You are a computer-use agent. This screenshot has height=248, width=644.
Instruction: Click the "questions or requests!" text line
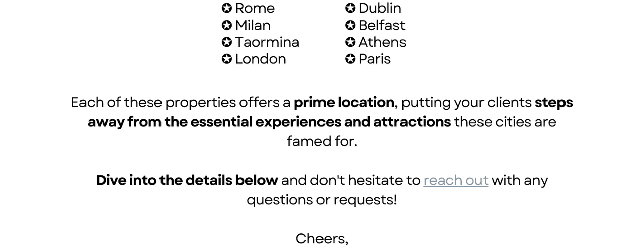point(322,200)
